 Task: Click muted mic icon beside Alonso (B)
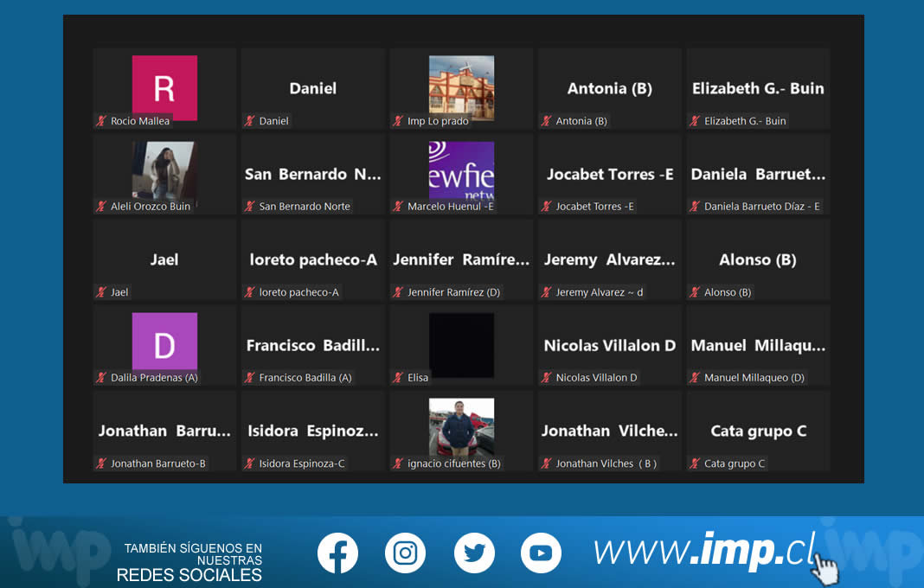[x=695, y=292]
